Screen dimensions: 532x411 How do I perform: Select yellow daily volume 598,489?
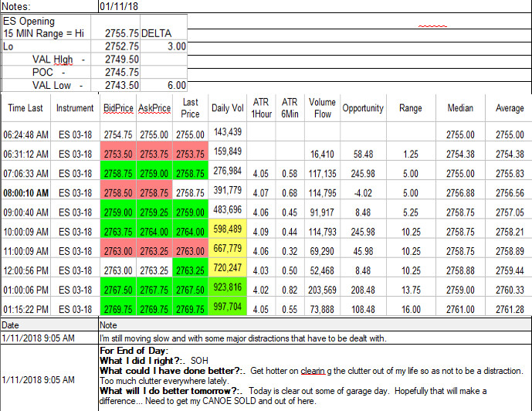[227, 229]
